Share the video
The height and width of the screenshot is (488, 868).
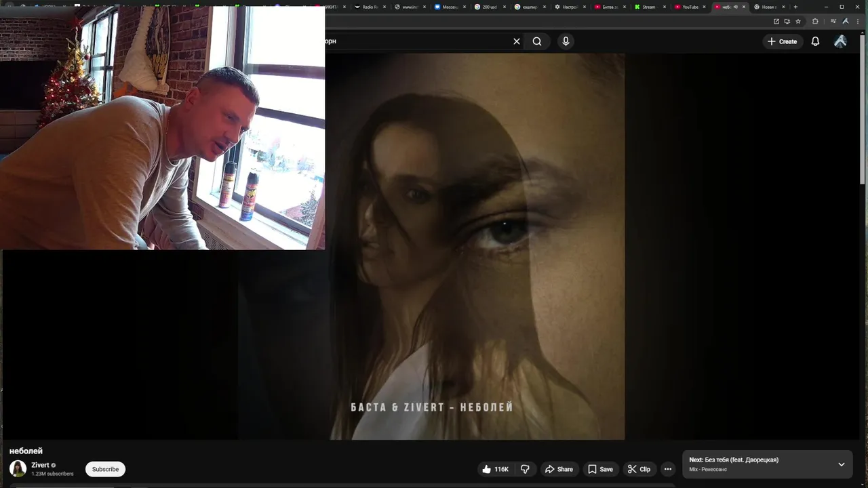click(x=559, y=469)
